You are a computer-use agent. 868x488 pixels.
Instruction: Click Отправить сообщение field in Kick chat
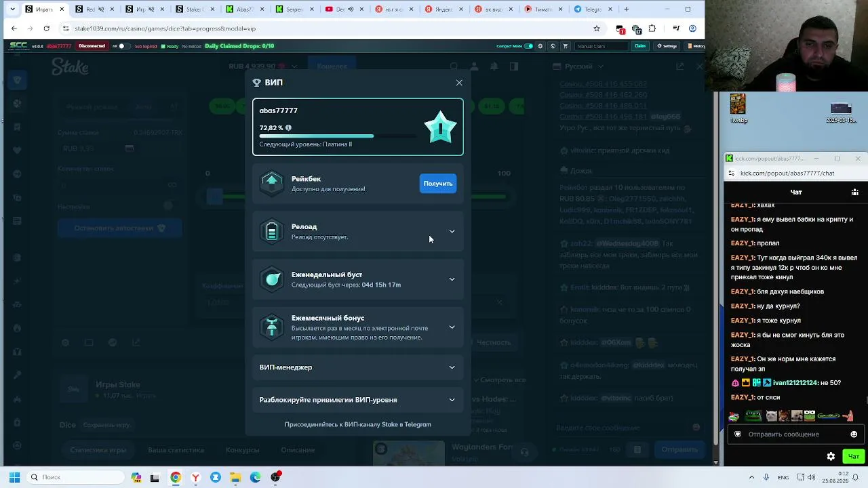[x=795, y=434]
